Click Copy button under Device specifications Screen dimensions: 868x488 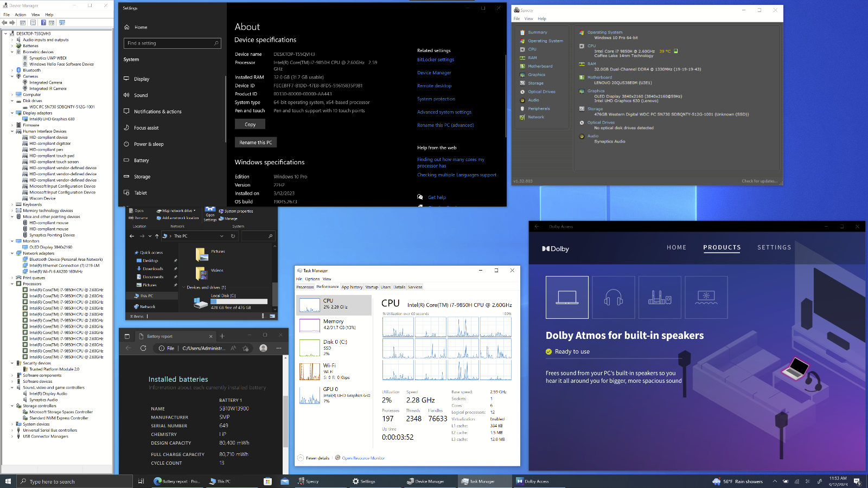(x=250, y=124)
